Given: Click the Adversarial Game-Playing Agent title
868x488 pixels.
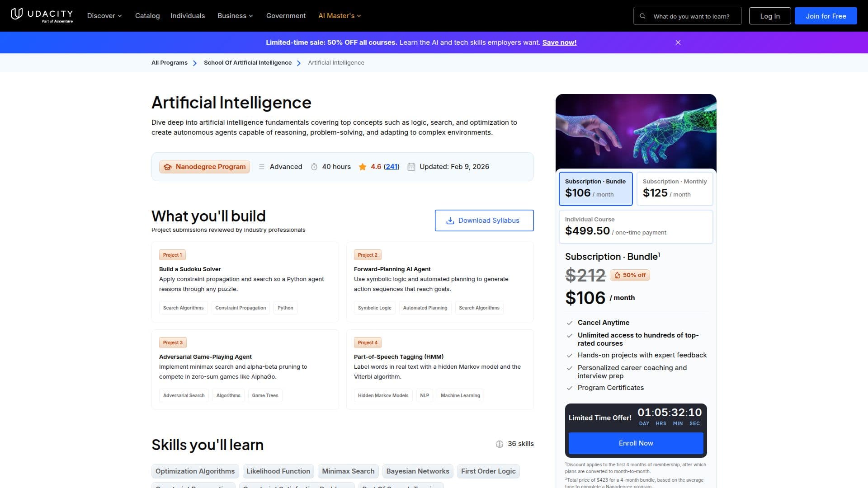Looking at the screenshot, I should click(x=205, y=357).
